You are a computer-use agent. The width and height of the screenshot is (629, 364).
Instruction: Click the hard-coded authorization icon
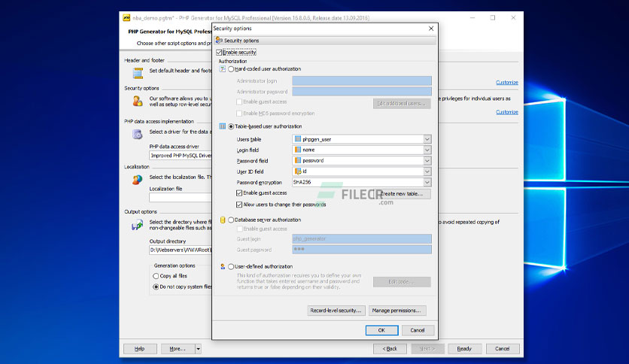click(222, 69)
